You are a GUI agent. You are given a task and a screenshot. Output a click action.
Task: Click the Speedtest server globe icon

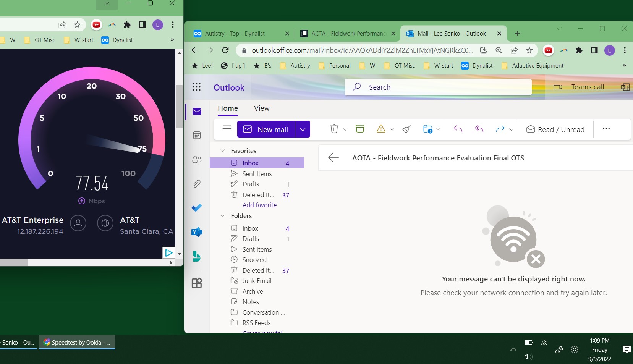point(105,223)
